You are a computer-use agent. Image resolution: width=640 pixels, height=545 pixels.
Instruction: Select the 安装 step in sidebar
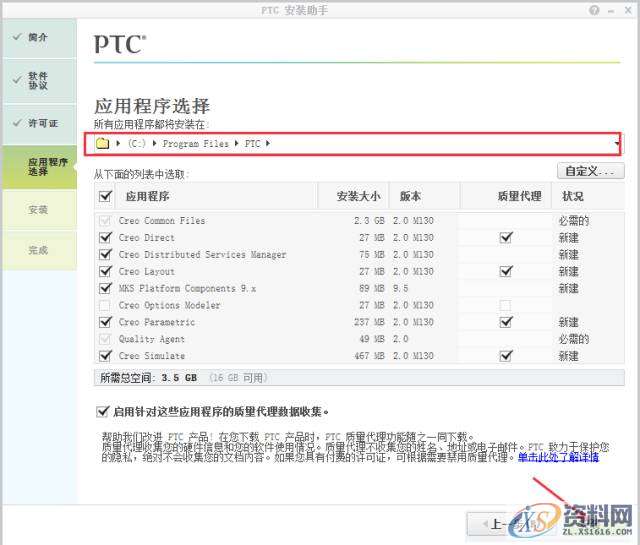pyautogui.click(x=39, y=210)
